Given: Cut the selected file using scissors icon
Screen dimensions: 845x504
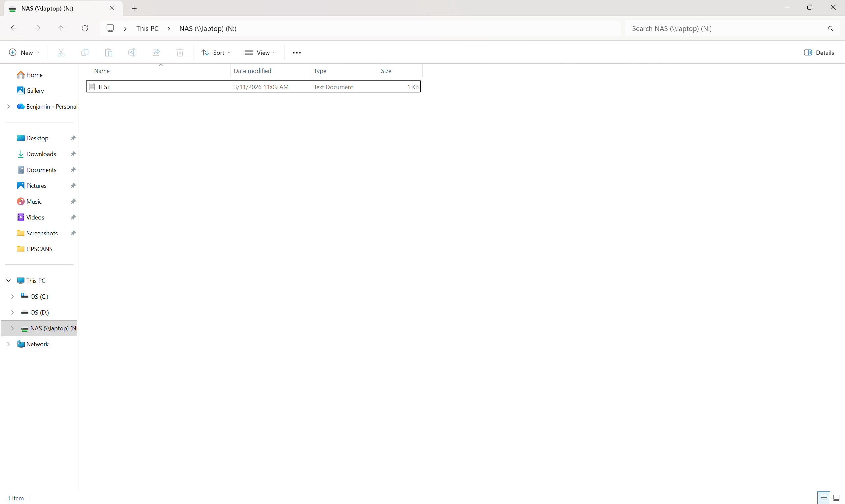Looking at the screenshot, I should pyautogui.click(x=61, y=52).
